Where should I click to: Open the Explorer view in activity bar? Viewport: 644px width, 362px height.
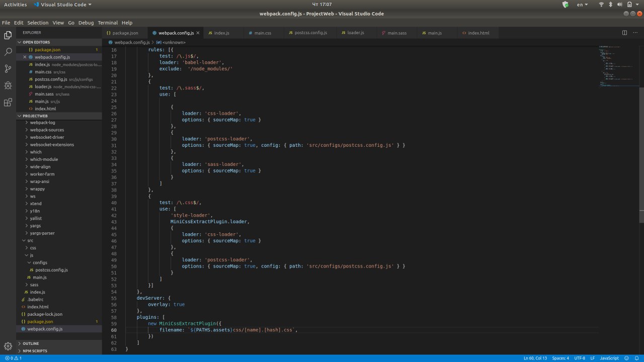(x=8, y=35)
